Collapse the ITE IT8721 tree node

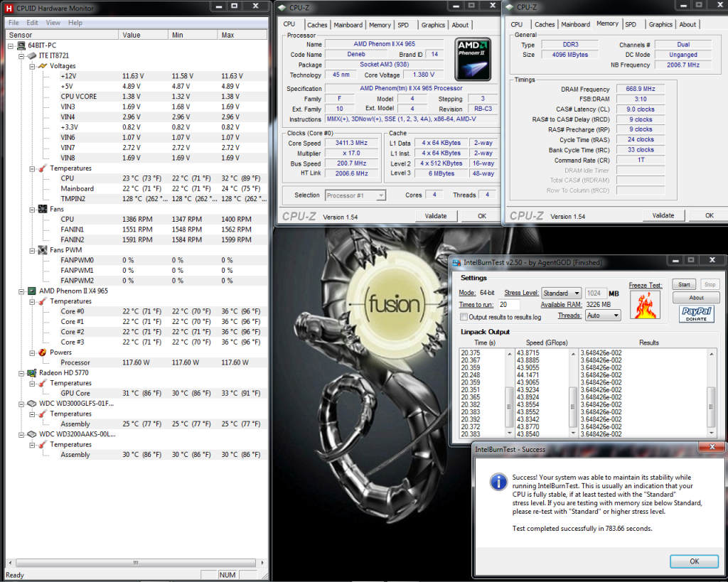(x=22, y=55)
